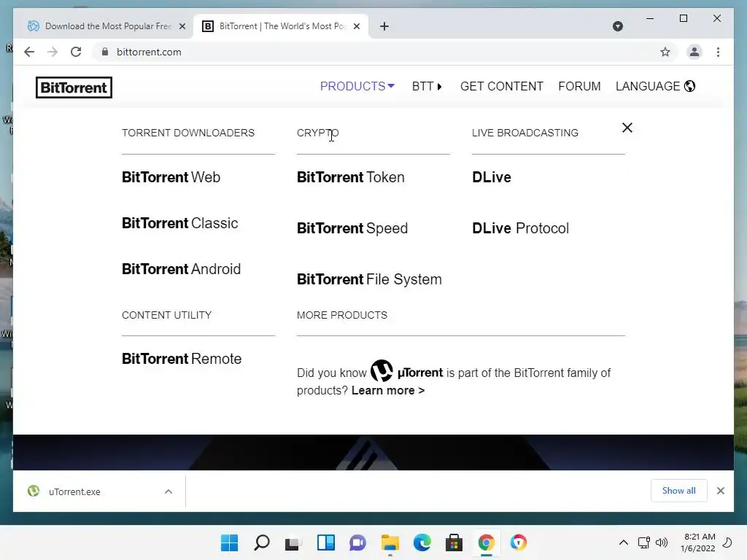Click Learn more about µTorrent

[388, 391]
